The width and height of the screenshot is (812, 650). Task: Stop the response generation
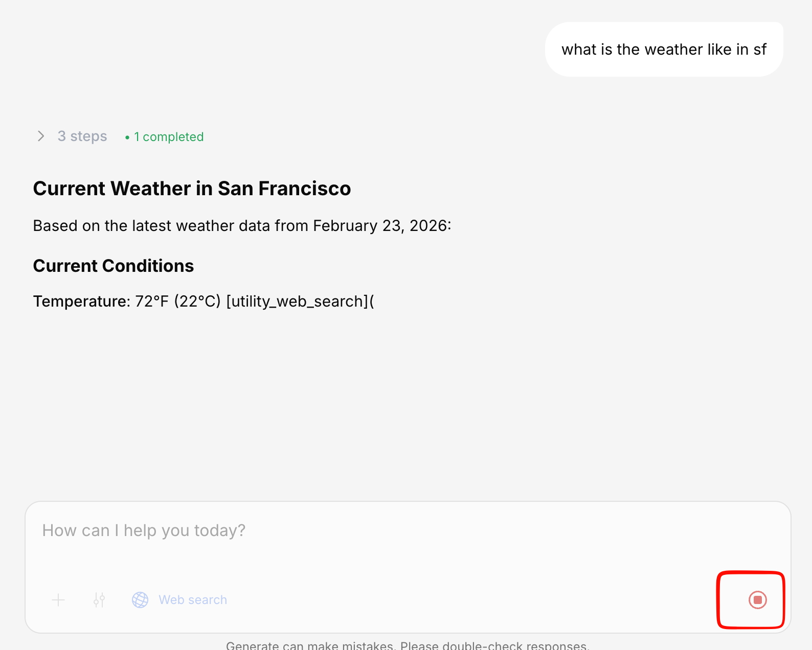point(757,599)
